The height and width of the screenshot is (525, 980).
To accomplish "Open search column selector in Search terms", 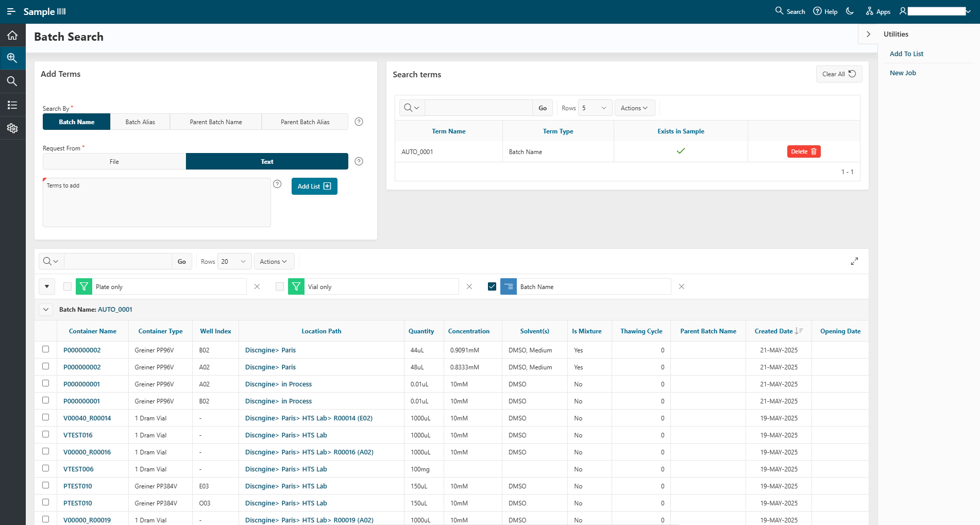I will coord(412,108).
